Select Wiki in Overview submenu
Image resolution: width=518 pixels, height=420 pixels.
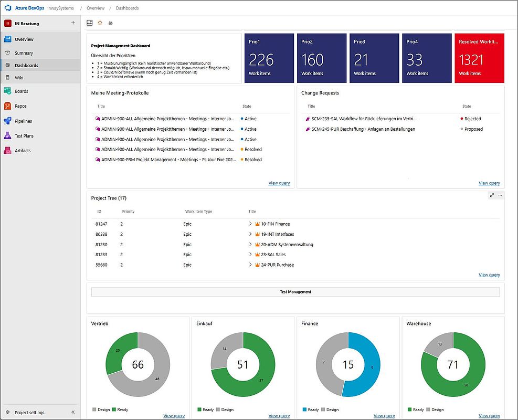click(19, 78)
